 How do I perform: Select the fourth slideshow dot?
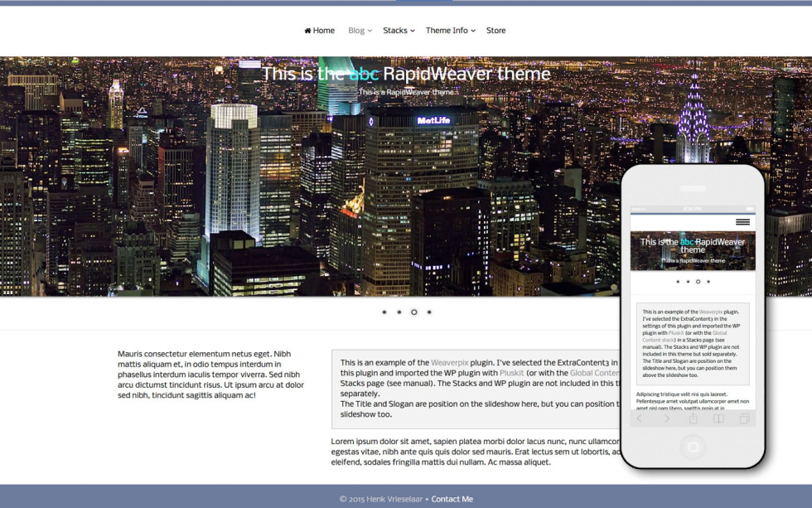pos(429,312)
